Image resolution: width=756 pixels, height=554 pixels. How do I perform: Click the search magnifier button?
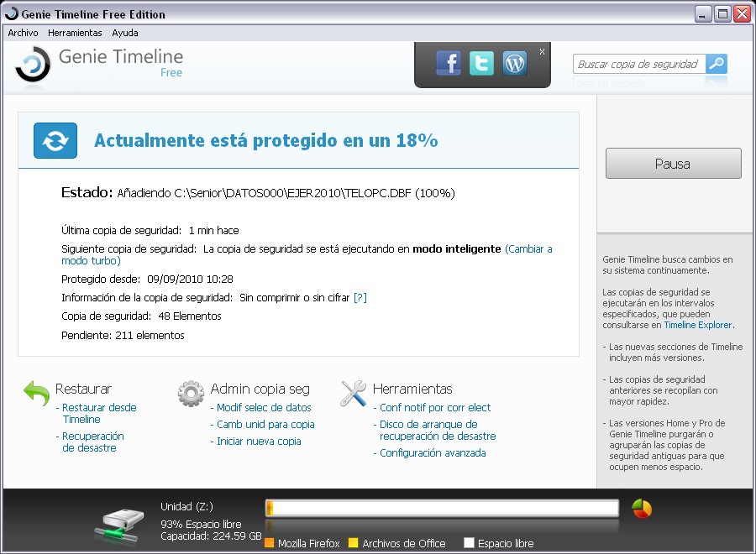coord(717,64)
